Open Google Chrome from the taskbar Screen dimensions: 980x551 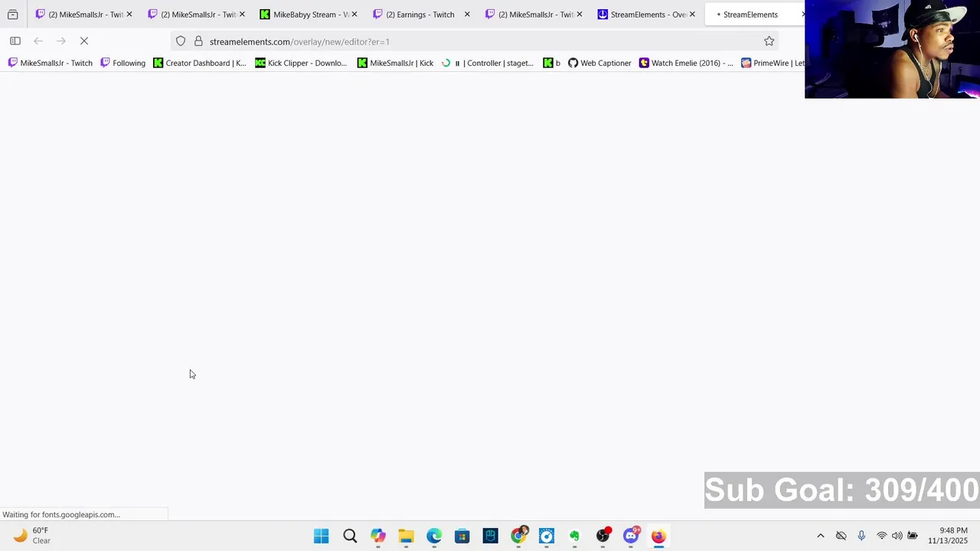518,536
